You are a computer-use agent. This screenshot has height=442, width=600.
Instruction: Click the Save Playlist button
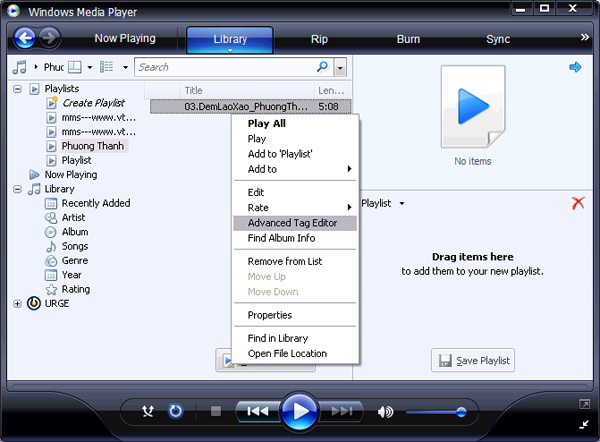coord(473,360)
